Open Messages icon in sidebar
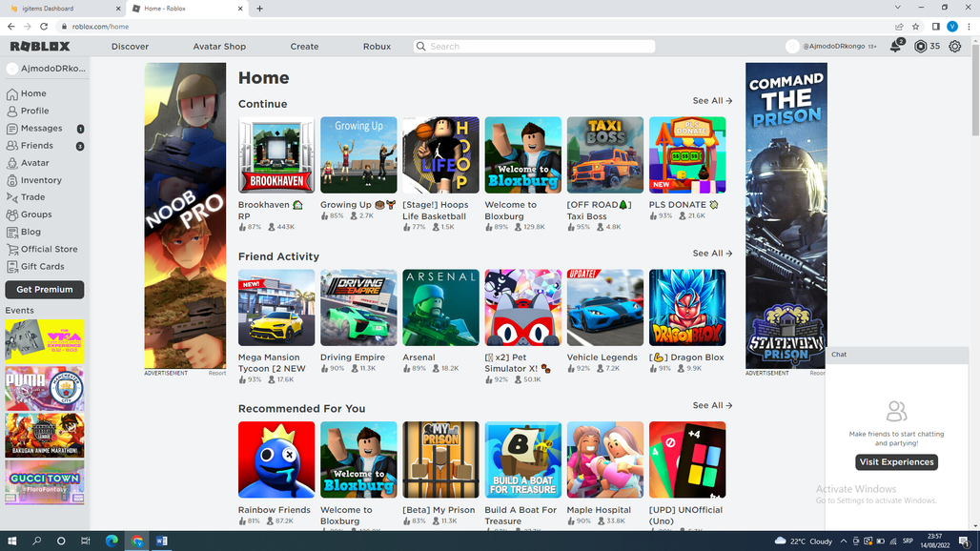Viewport: 980px width, 551px height. point(11,129)
